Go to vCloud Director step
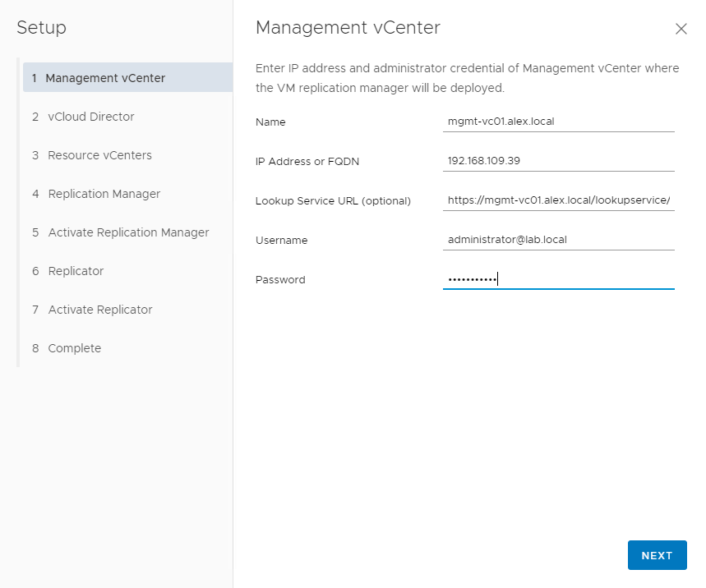This screenshot has height=588, width=706. [x=90, y=117]
